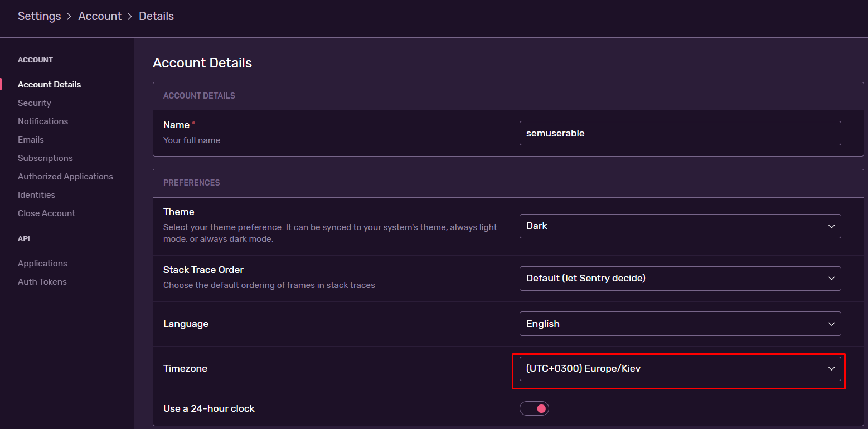
Task: Open Authorized Applications settings
Action: point(65,176)
